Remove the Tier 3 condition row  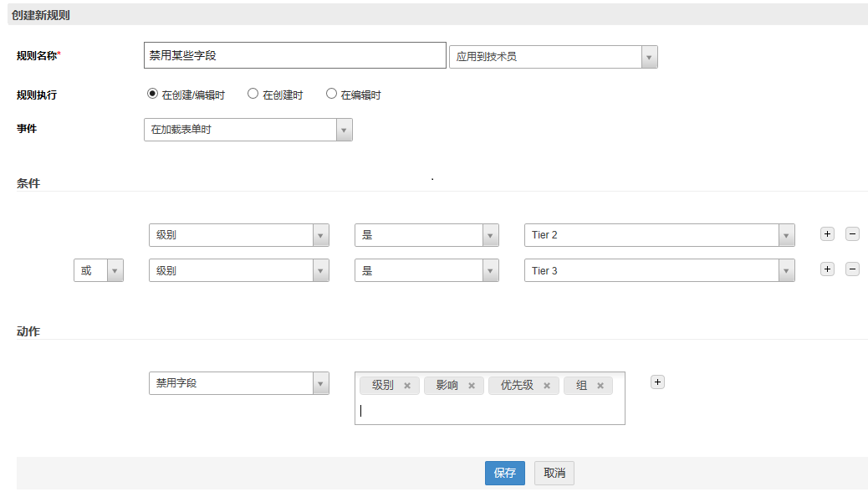pos(852,269)
